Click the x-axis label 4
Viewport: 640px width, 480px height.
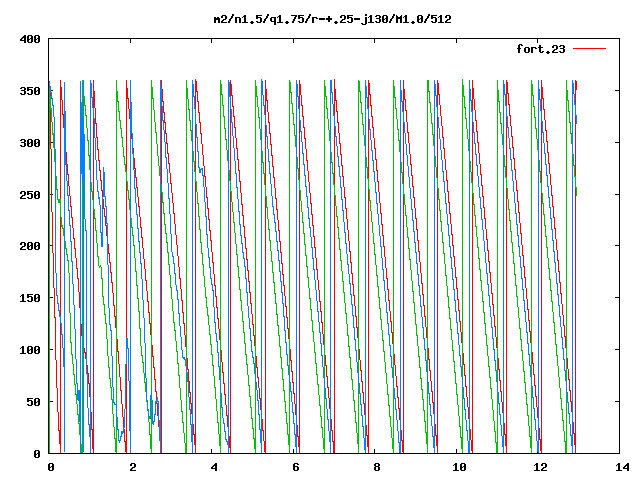(x=214, y=467)
